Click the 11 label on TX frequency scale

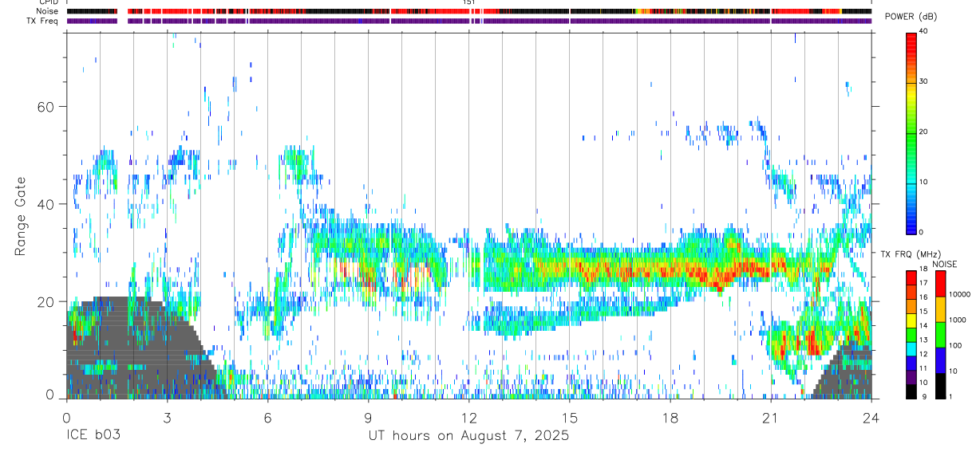click(x=923, y=368)
